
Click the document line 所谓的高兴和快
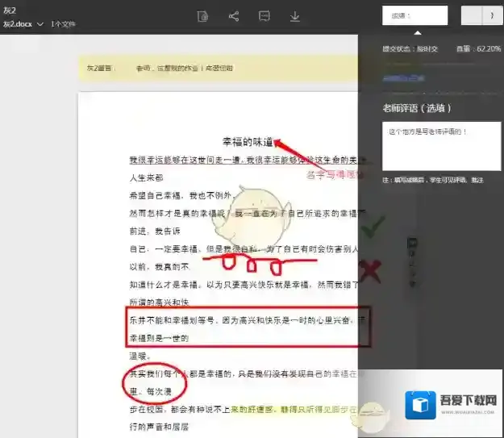(x=159, y=302)
